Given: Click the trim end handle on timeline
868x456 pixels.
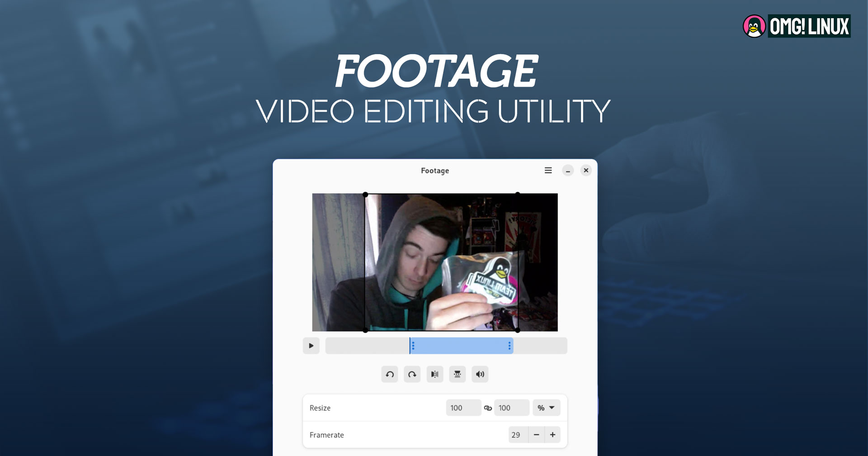Looking at the screenshot, I should coord(509,346).
